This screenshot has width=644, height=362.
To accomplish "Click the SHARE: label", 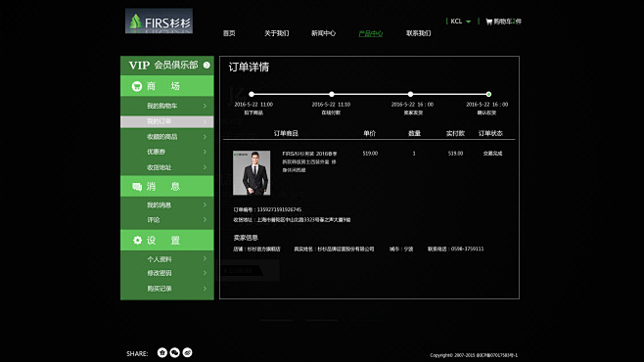I will pos(137,354).
